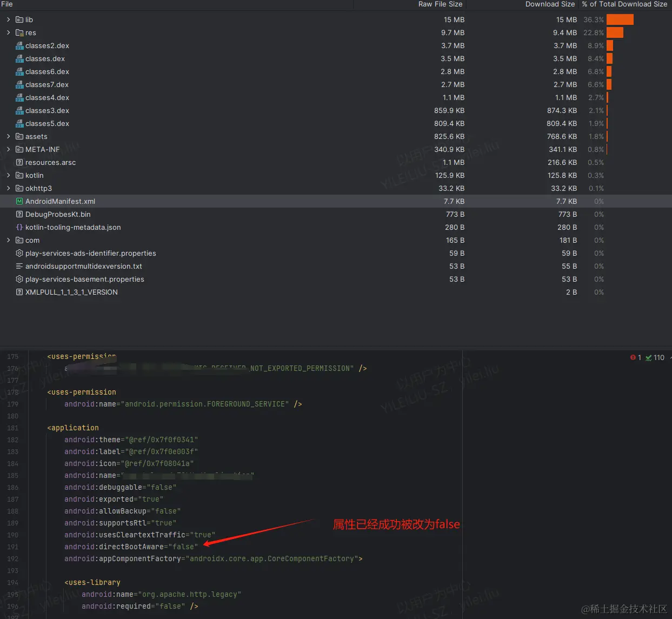672x619 pixels.
Task: Select the play-services-ads-identifier.properties file name
Action: 91,253
